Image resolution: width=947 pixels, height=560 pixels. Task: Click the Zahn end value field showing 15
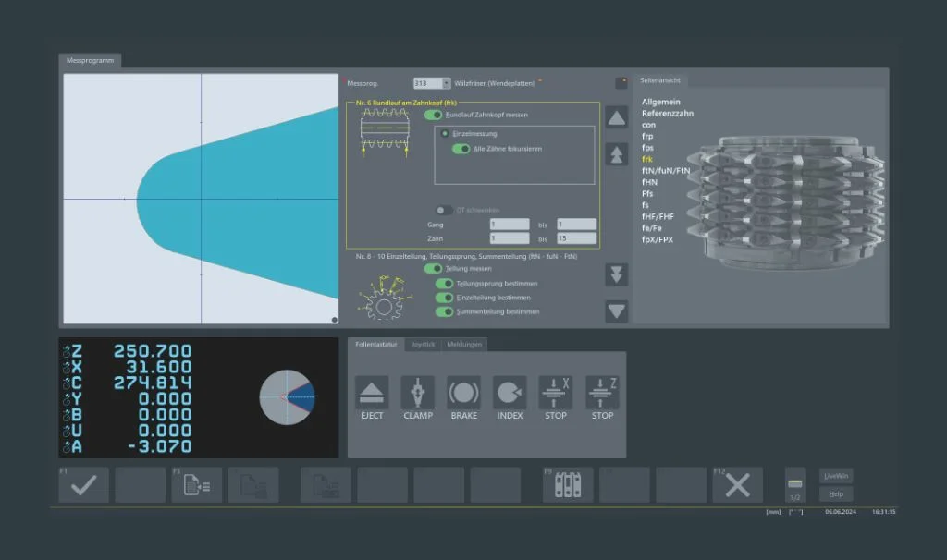tap(576, 238)
